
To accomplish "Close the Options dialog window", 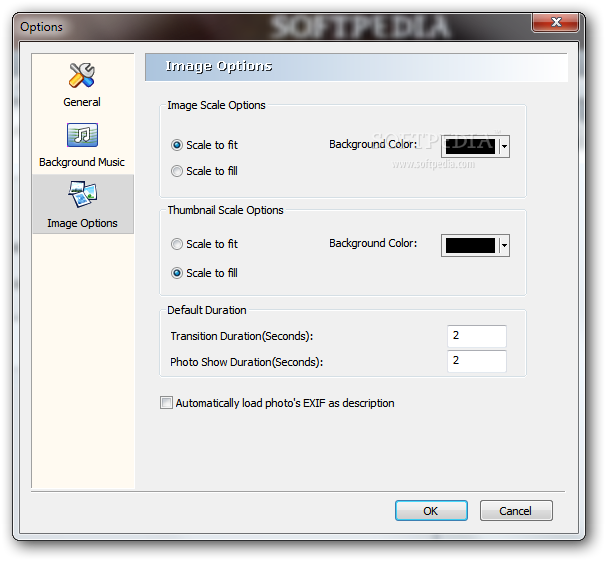I will 555,22.
